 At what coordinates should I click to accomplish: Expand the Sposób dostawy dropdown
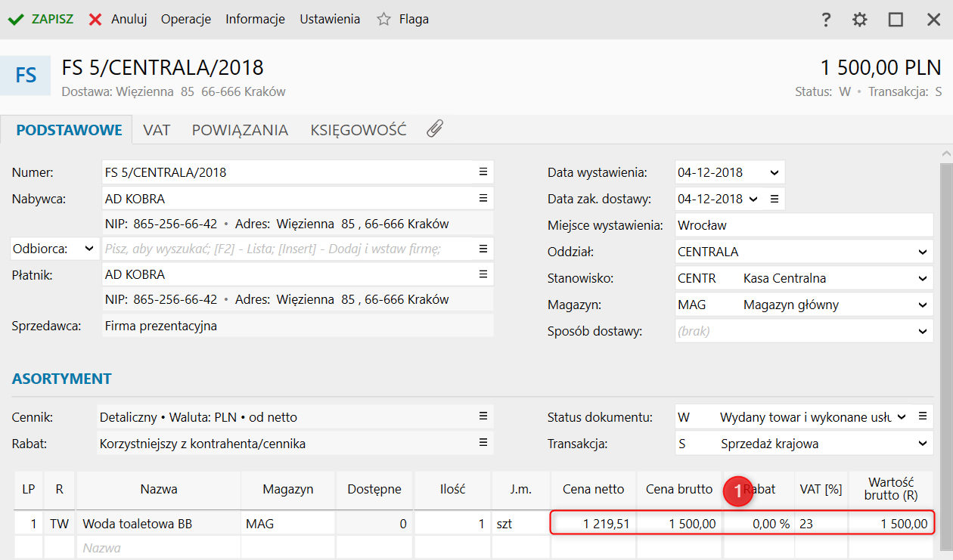(922, 331)
